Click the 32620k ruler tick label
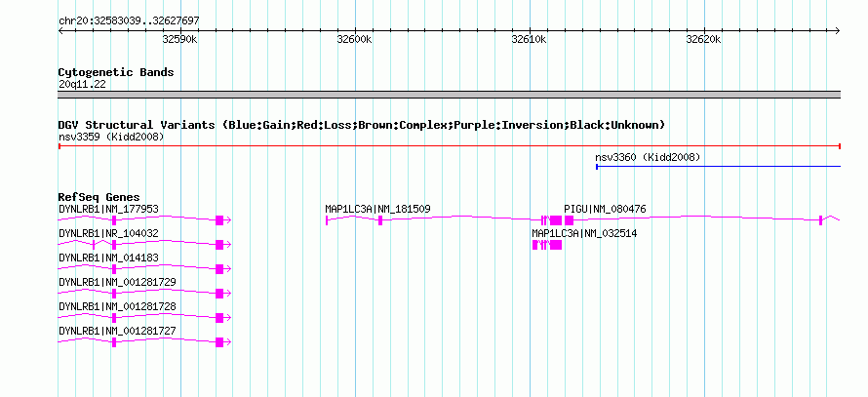Viewport: 868px width, 397px height. 703,39
